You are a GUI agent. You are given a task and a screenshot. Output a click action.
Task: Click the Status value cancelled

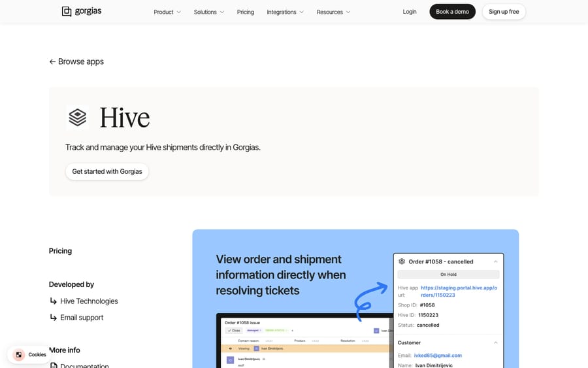point(428,325)
